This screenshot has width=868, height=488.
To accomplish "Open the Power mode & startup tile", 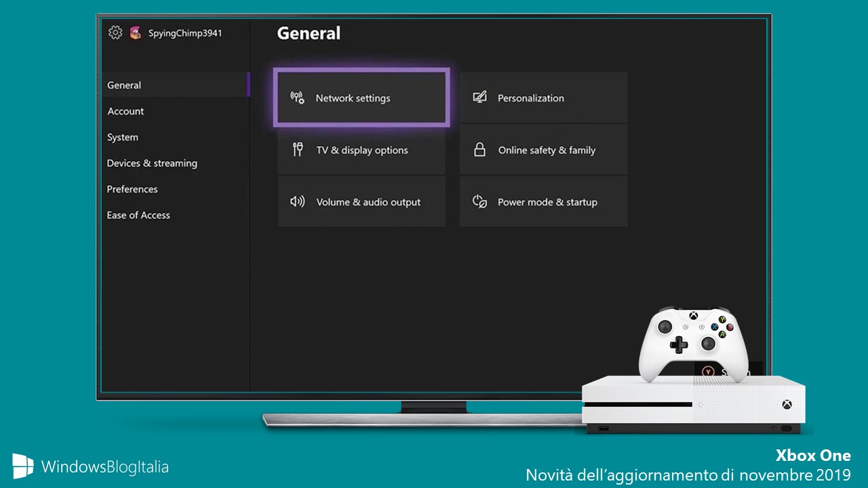I will coord(543,201).
